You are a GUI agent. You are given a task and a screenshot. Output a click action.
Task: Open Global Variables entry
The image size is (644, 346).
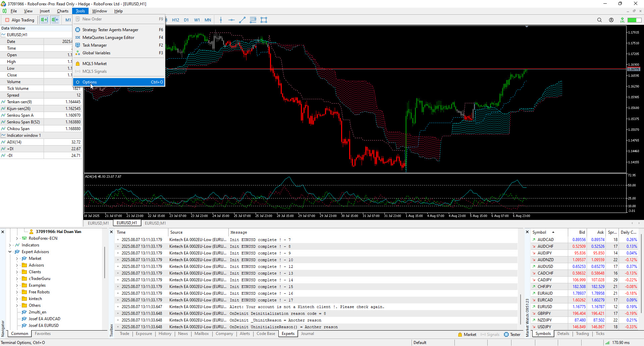click(x=119, y=53)
